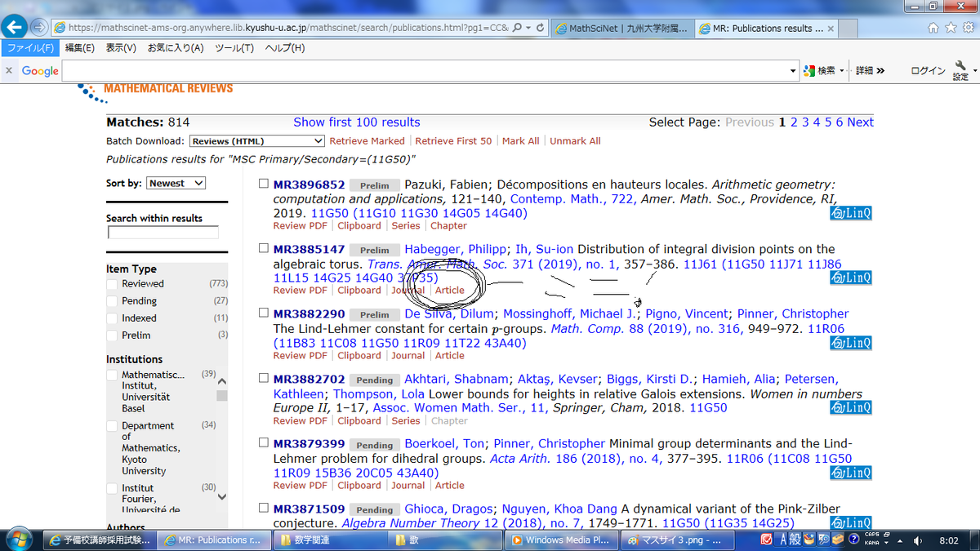The height and width of the screenshot is (551, 980).
Task: Refresh the page with the reload icon
Action: [x=541, y=27]
